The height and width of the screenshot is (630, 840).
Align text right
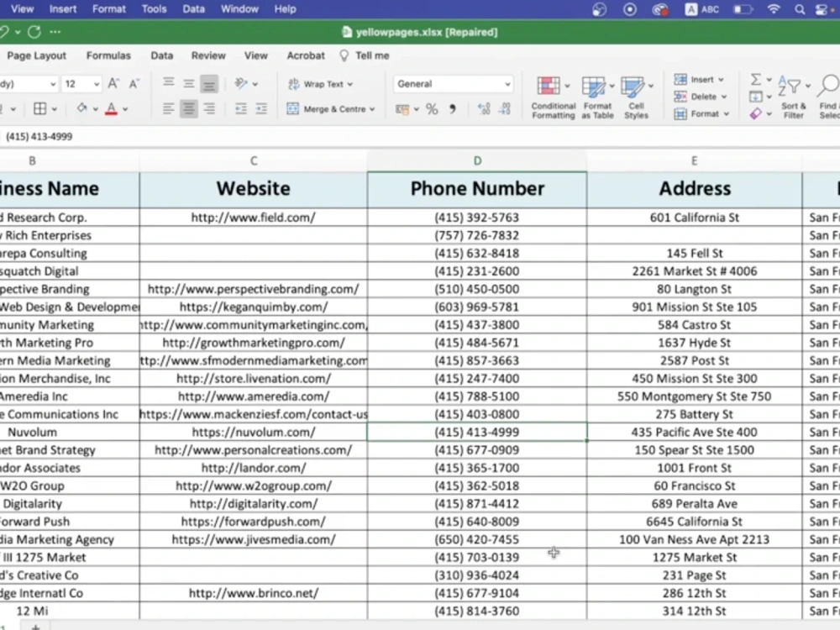pyautogui.click(x=209, y=108)
